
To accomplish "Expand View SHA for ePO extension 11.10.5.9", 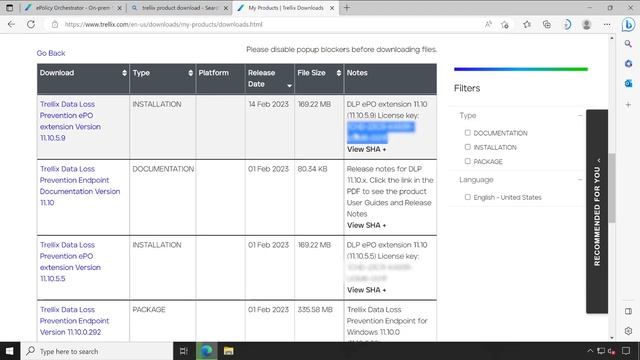I will point(366,149).
